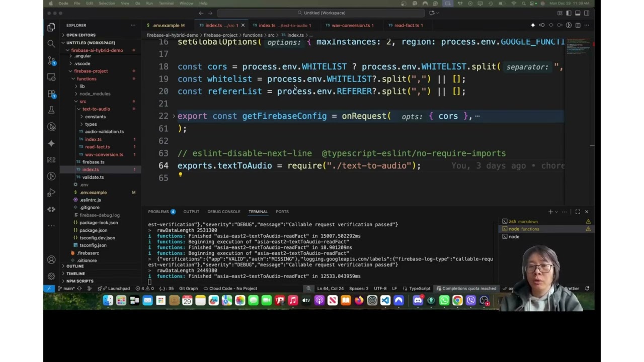Image resolution: width=644 pixels, height=362 pixels.
Task: Open the Output panel tab
Action: [191, 212]
